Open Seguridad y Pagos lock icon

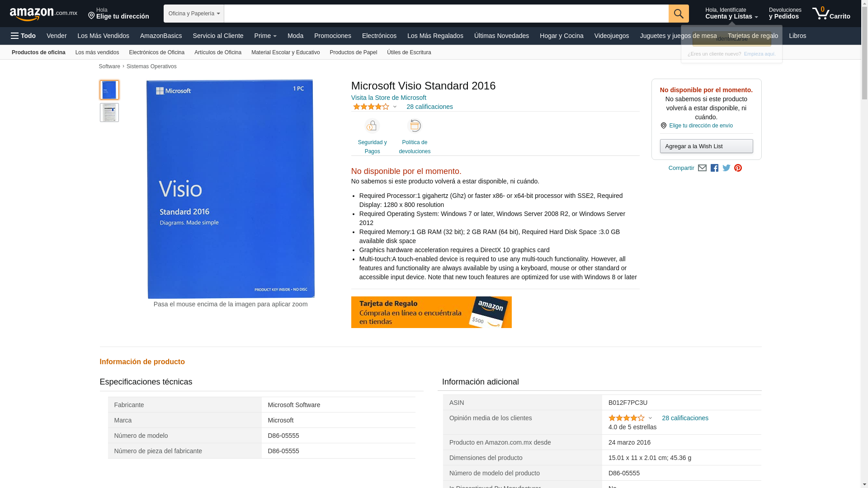pyautogui.click(x=372, y=126)
